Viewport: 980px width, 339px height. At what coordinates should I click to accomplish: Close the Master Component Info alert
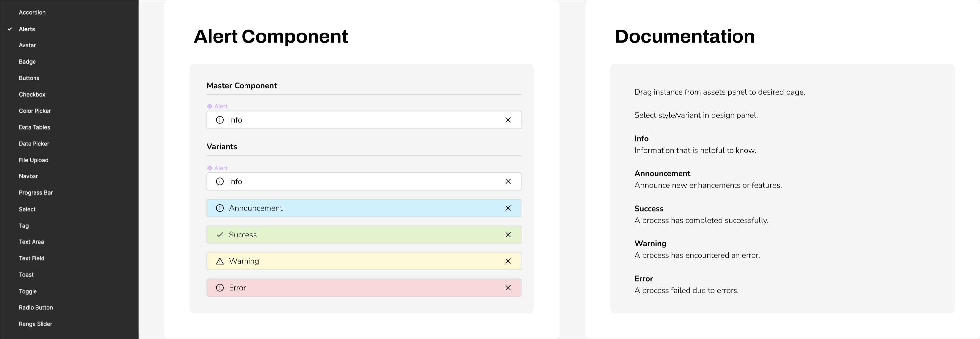[x=508, y=120]
